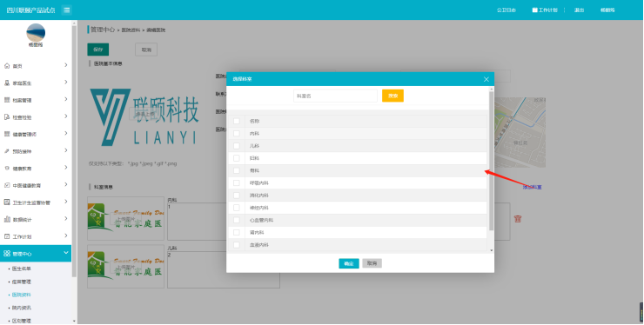Click the 联颐科技 hospital logo image
Screen dimensions: 644x325
tap(144, 117)
